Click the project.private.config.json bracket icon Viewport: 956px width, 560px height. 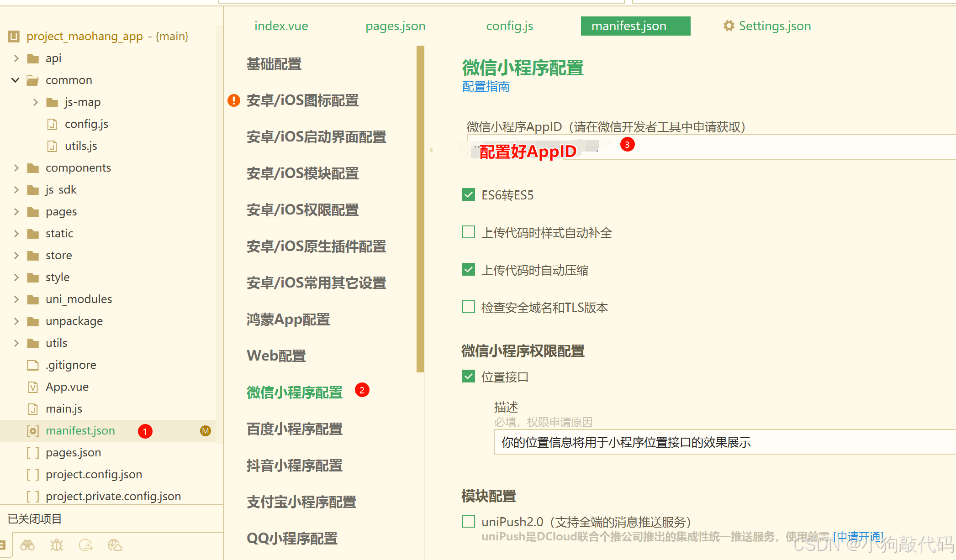point(33,497)
